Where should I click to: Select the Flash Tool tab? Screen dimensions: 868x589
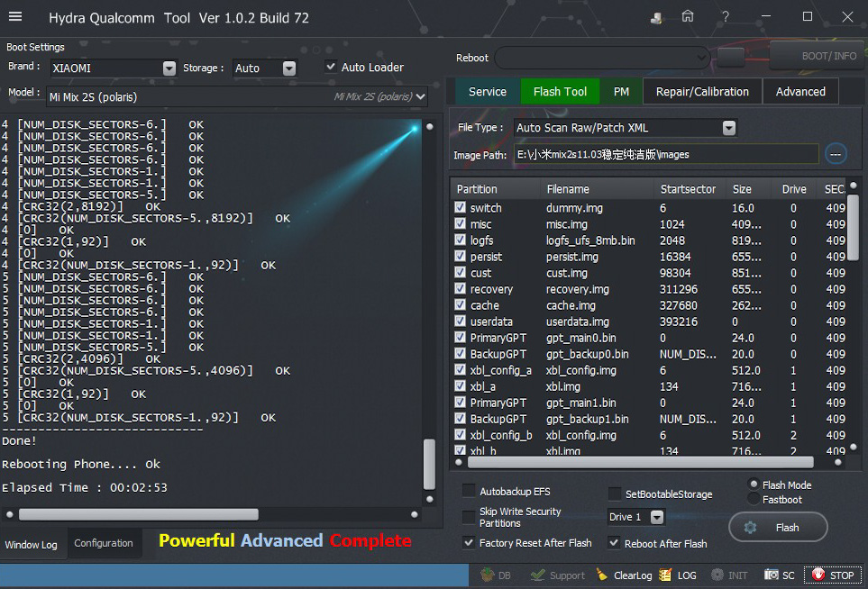click(560, 91)
